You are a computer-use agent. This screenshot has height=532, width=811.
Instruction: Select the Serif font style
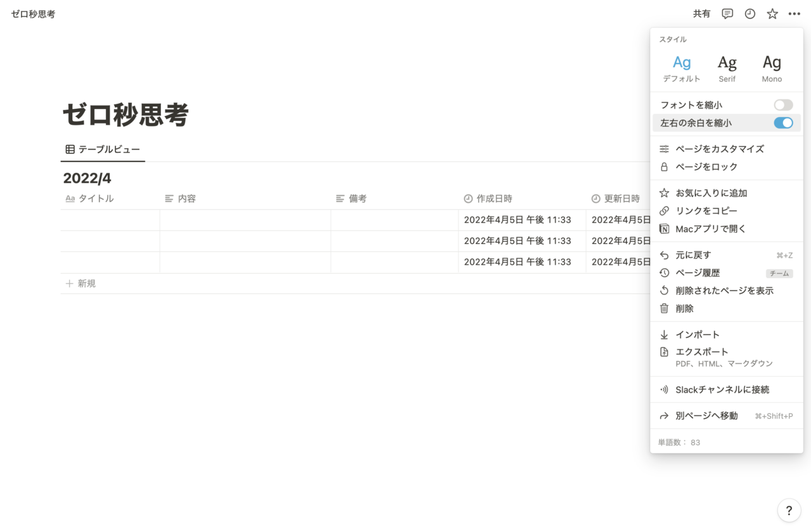(x=727, y=68)
